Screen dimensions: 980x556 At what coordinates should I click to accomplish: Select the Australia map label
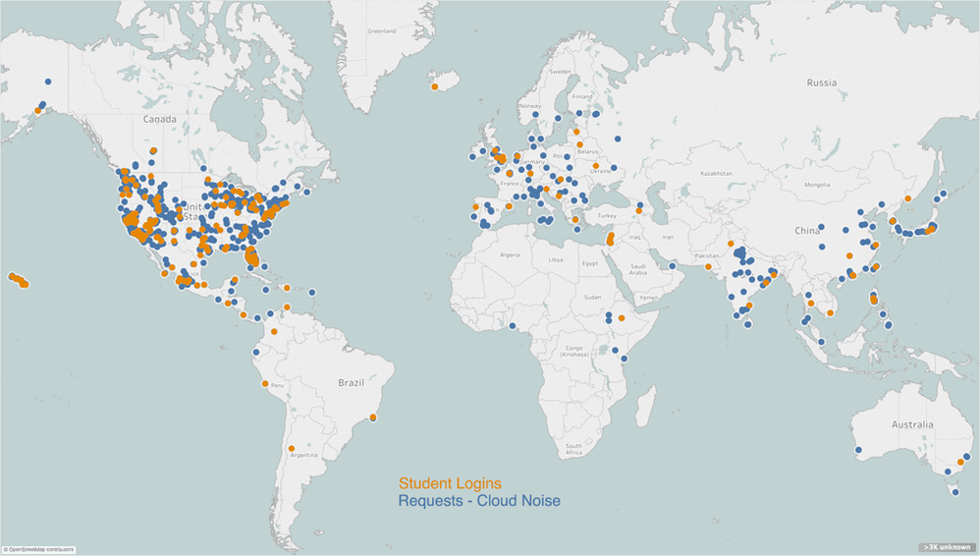[x=912, y=424]
